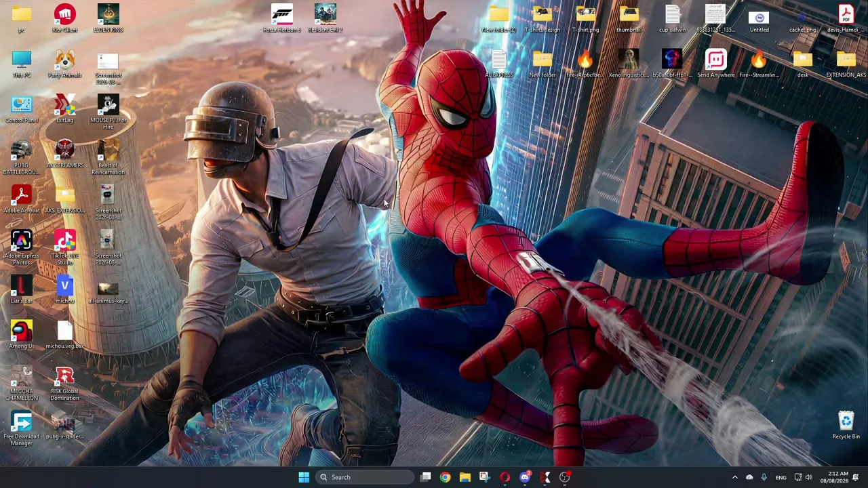Select the michou.veg.bak file

65,335
